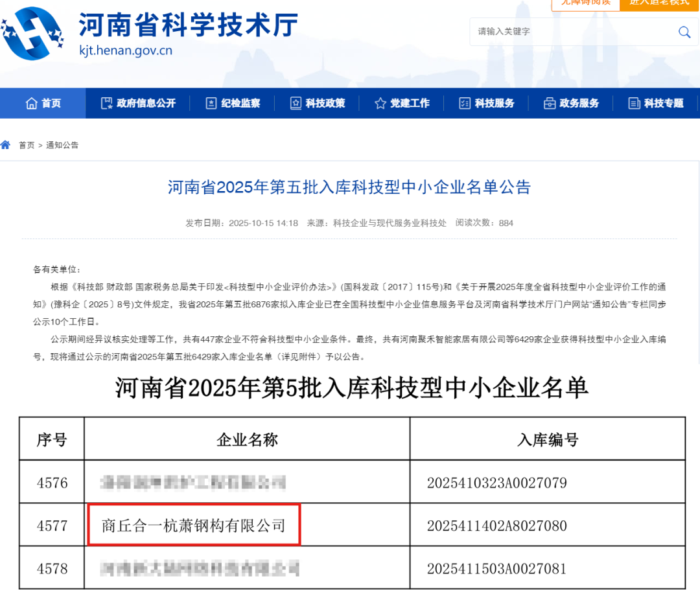Click the 政务服务 icon in navigation
Screen dimensions: 700x600
coord(550,103)
